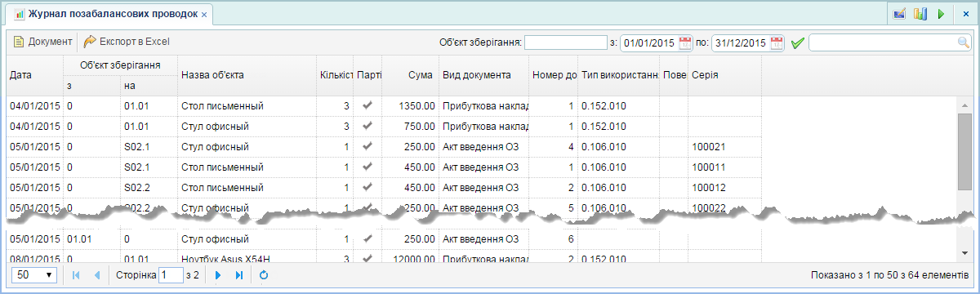Screen dimensions: 980x294
Task: Click Експорт в Excel button
Action: [126, 41]
